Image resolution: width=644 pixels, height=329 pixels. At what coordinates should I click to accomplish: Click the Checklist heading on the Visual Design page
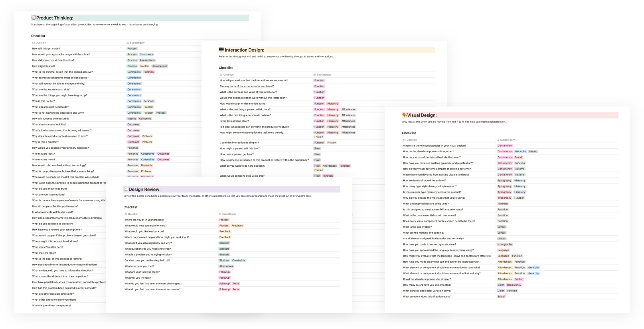pos(409,133)
